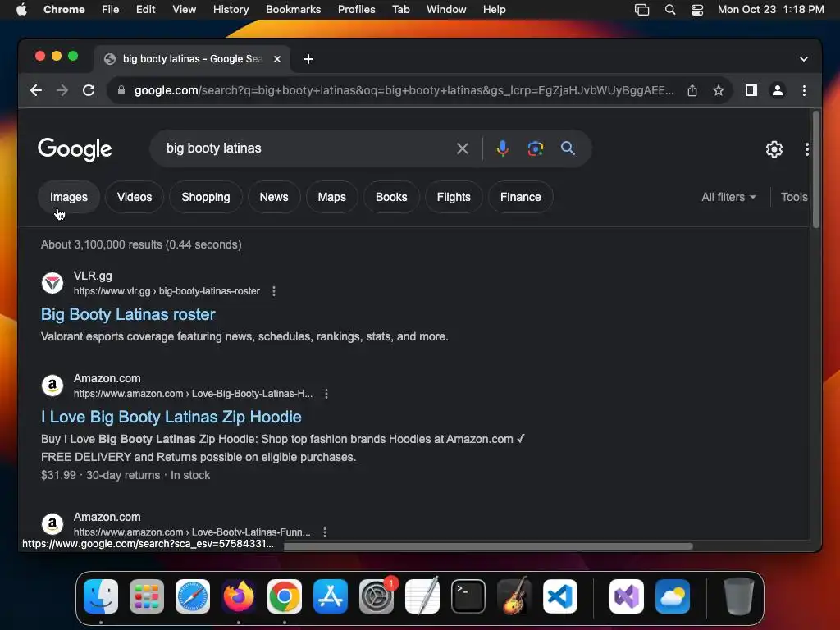Expand the tab search chevron

coord(804,59)
